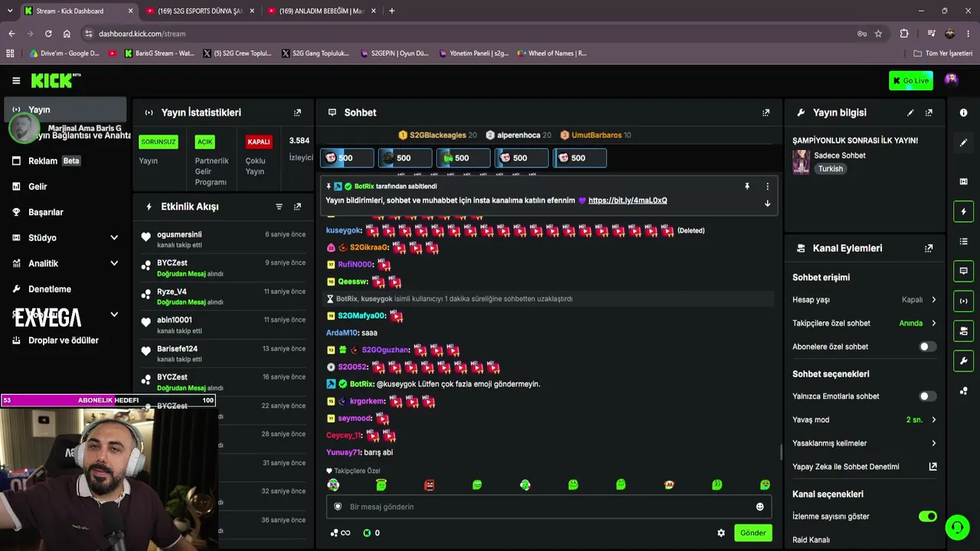The image size is (980, 551).
Task: Pop out the Etkinlik Akışı panel
Action: point(298,207)
